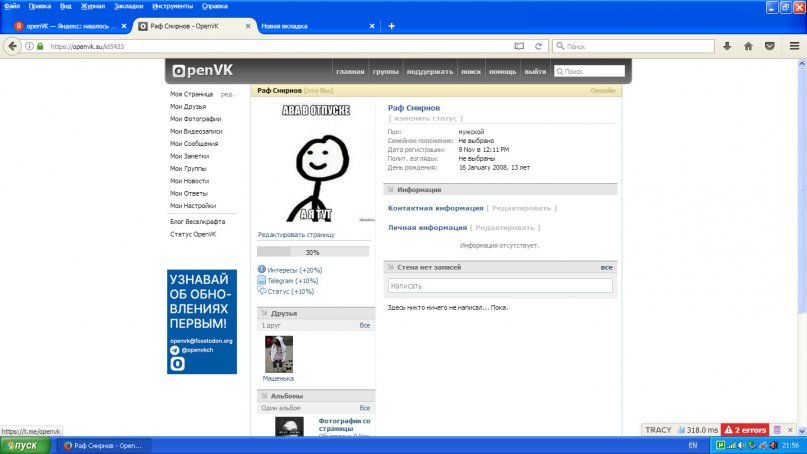The width and height of the screenshot is (807, 454).
Task: Click the 30% profile completion bar
Action: pyautogui.click(x=313, y=252)
